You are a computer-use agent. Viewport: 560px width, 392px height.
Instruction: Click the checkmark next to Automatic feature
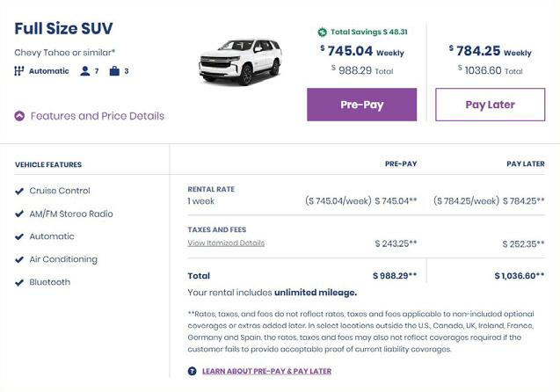(19, 236)
